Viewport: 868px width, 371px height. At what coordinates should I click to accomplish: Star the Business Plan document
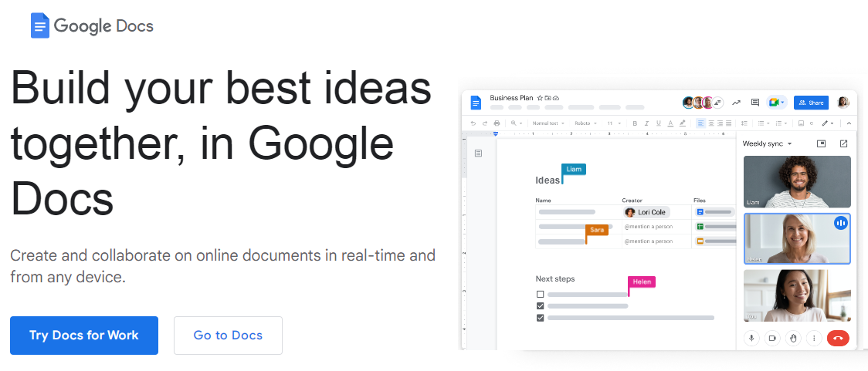tap(540, 98)
